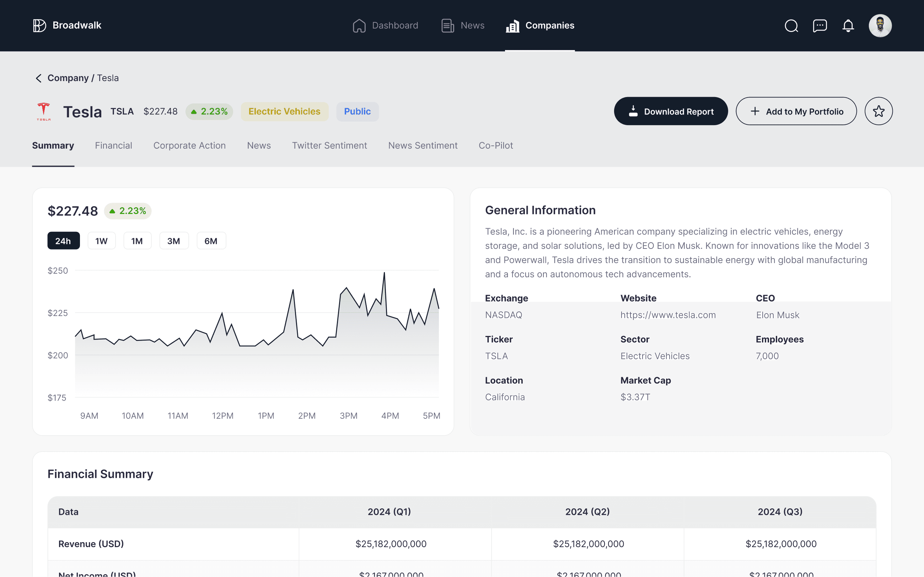The height and width of the screenshot is (577, 924).
Task: Open the user profile avatar
Action: [880, 26]
